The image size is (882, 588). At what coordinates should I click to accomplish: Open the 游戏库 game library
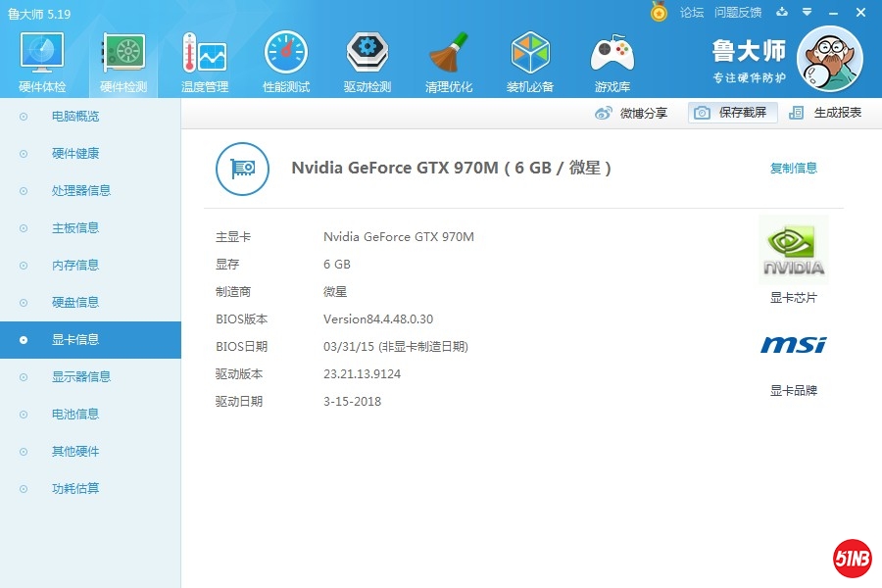(x=612, y=59)
